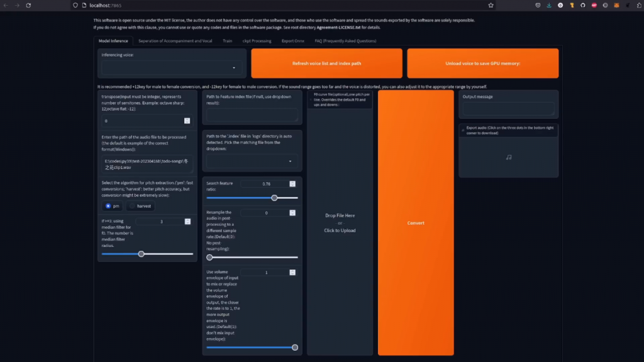The image size is (644, 362).
Task: Click Unload voice to save GPU memory
Action: [x=482, y=63]
